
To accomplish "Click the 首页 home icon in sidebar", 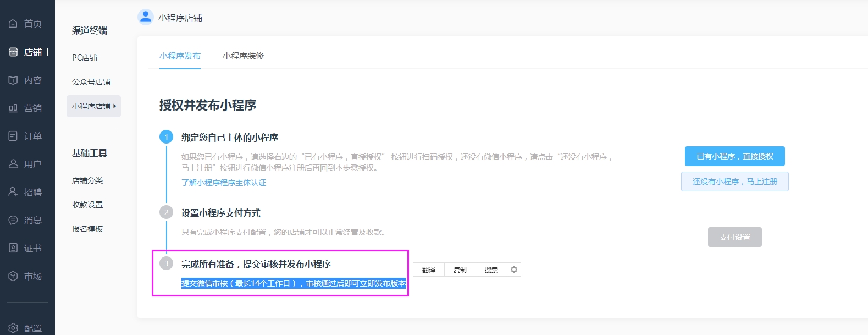I will (13, 24).
